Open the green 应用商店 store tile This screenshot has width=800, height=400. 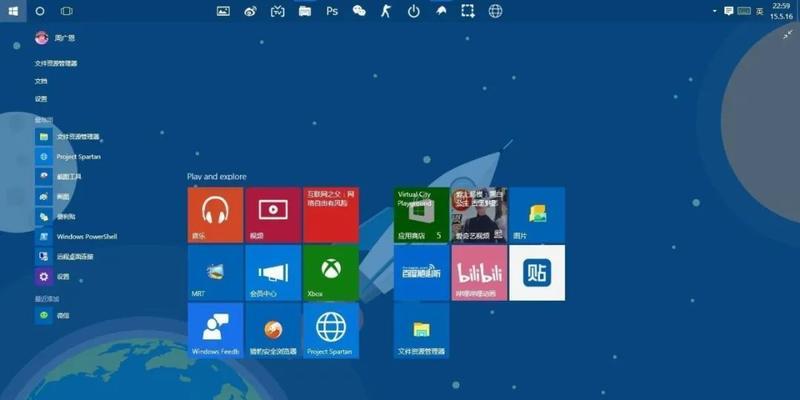click(421, 215)
